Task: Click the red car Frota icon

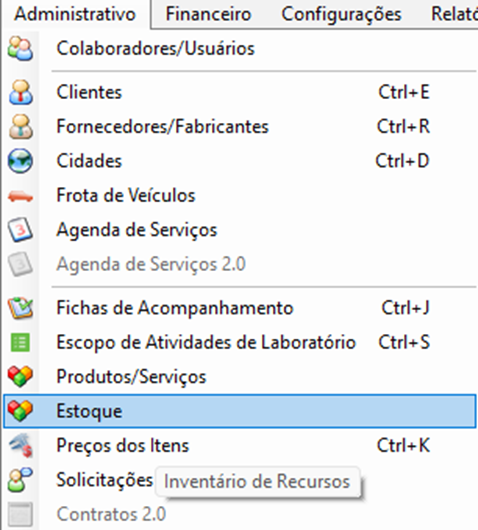Action: [20, 196]
